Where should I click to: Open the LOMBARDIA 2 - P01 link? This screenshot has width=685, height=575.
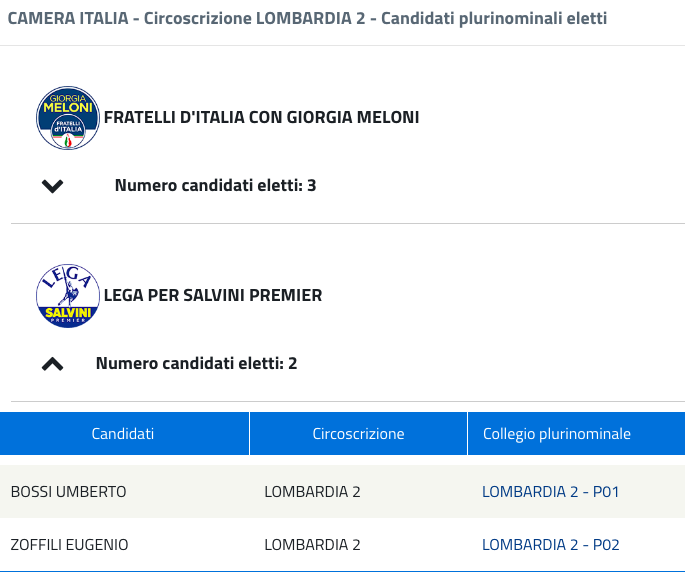point(550,492)
